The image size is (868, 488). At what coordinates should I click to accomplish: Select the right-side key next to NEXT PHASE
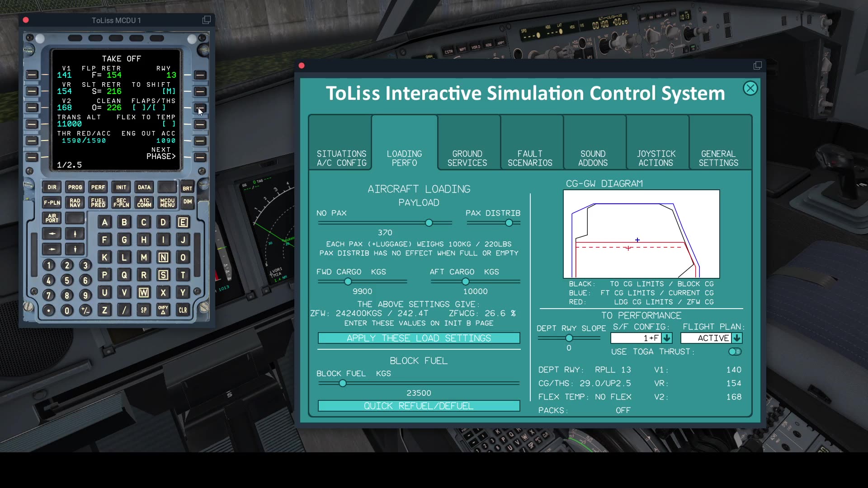200,157
